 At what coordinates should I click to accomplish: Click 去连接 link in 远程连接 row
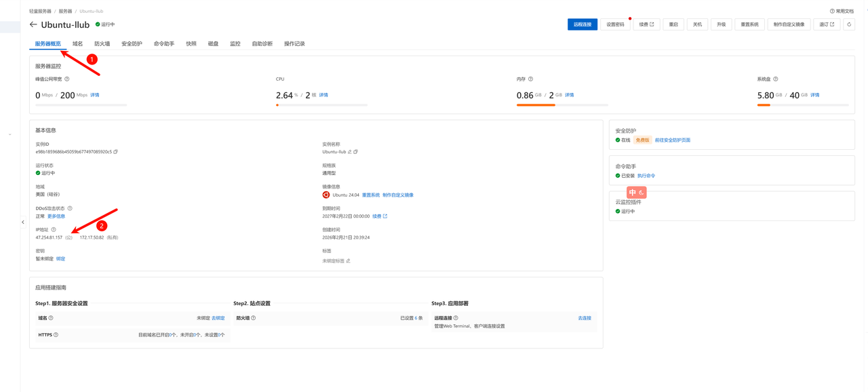585,318
